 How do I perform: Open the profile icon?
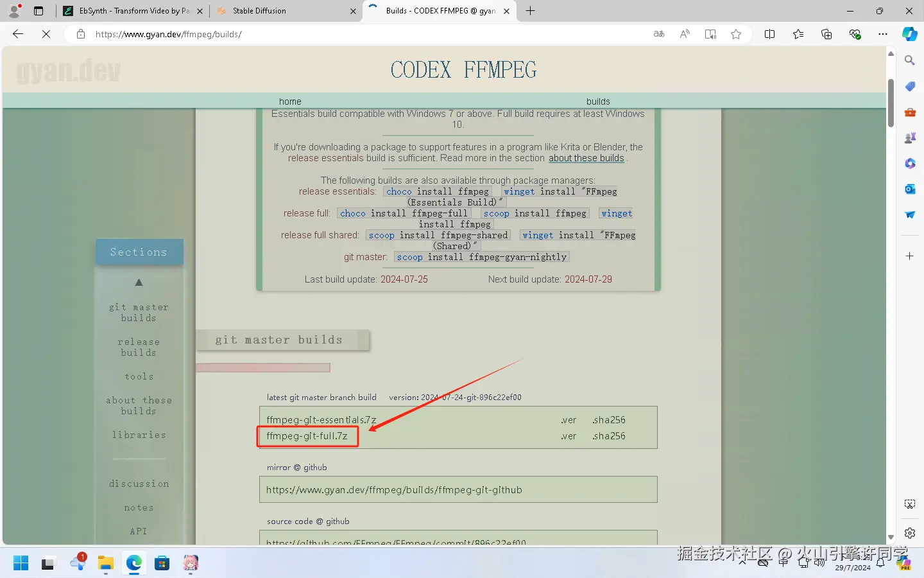click(x=14, y=10)
